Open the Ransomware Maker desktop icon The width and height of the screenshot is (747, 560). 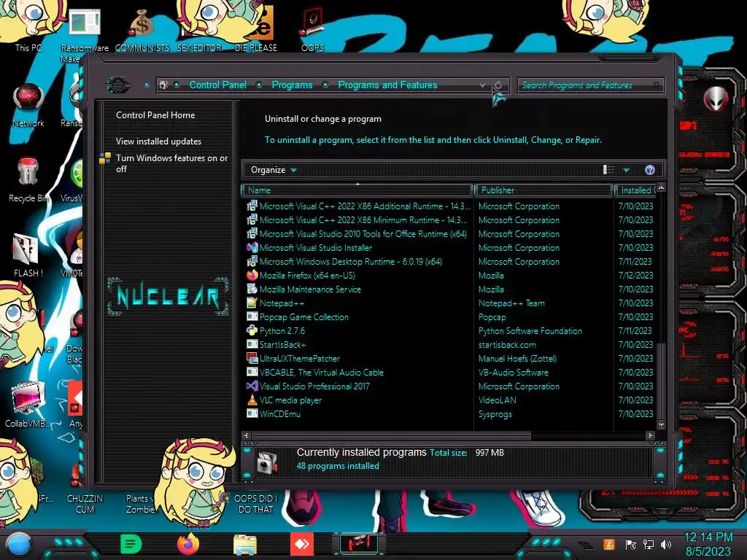[x=85, y=34]
